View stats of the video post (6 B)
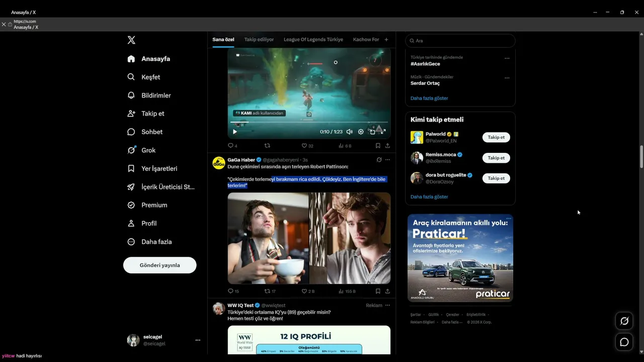The image size is (644, 362). [x=345, y=146]
